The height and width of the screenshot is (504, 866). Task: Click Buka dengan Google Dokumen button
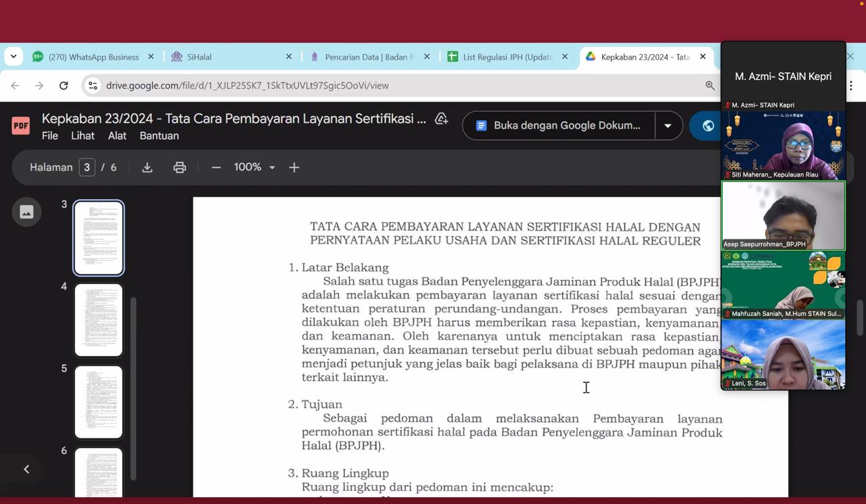(559, 126)
